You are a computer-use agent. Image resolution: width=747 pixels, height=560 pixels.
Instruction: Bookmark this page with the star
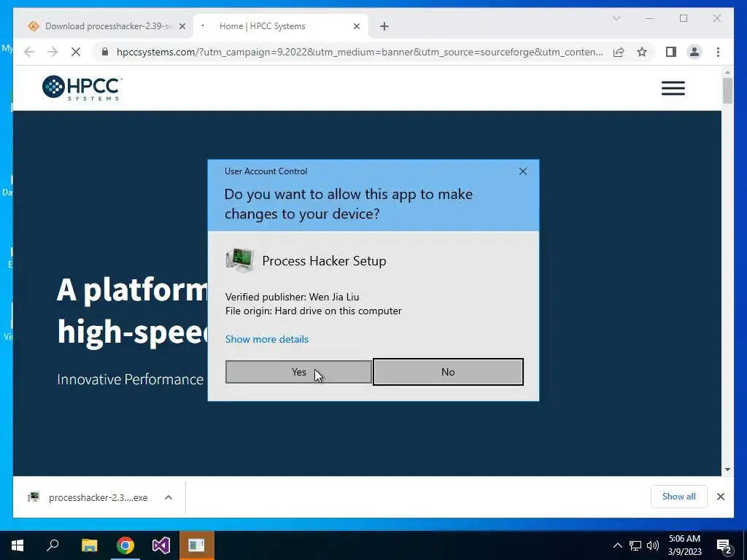642,52
